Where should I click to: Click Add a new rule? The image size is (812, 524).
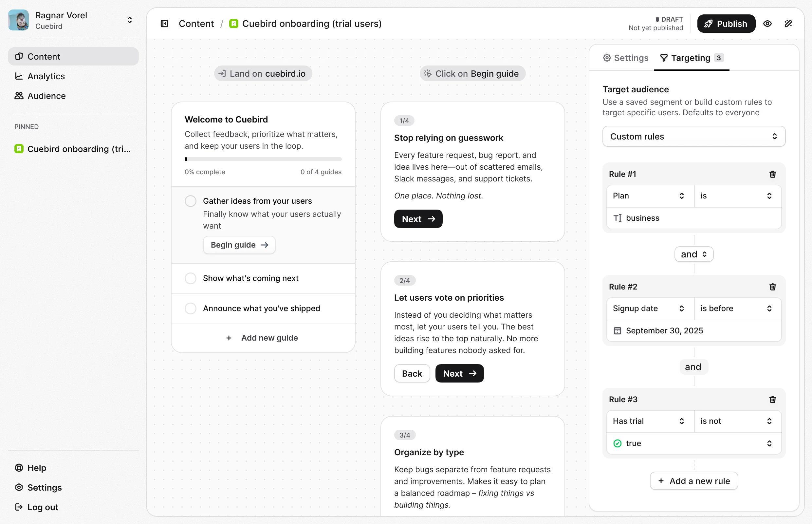(x=693, y=481)
